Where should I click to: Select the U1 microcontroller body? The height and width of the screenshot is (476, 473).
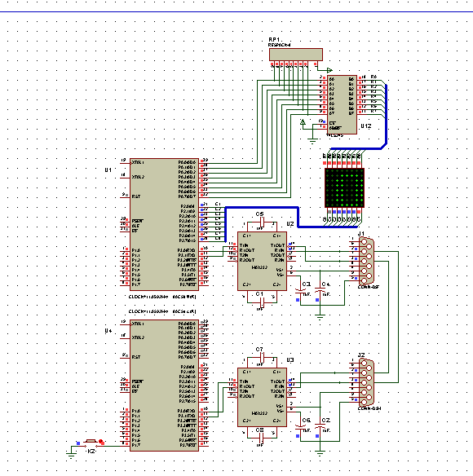pyautogui.click(x=165, y=224)
